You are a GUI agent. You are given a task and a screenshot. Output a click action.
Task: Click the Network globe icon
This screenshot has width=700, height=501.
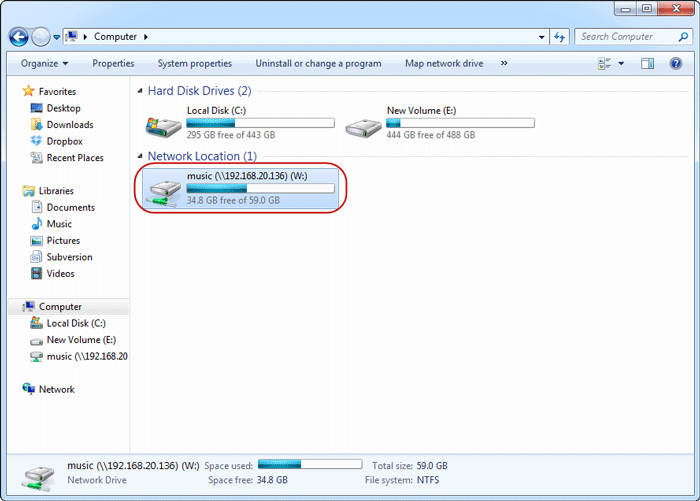[29, 389]
